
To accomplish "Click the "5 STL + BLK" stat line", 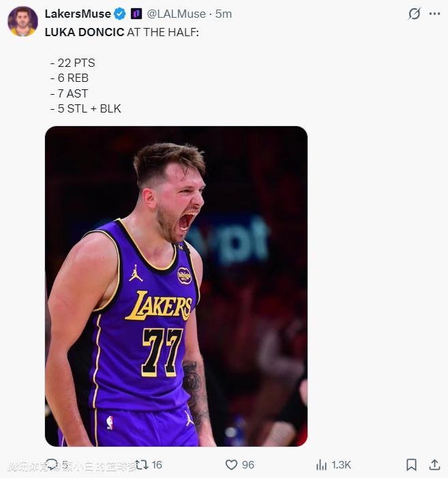I will click(x=85, y=108).
